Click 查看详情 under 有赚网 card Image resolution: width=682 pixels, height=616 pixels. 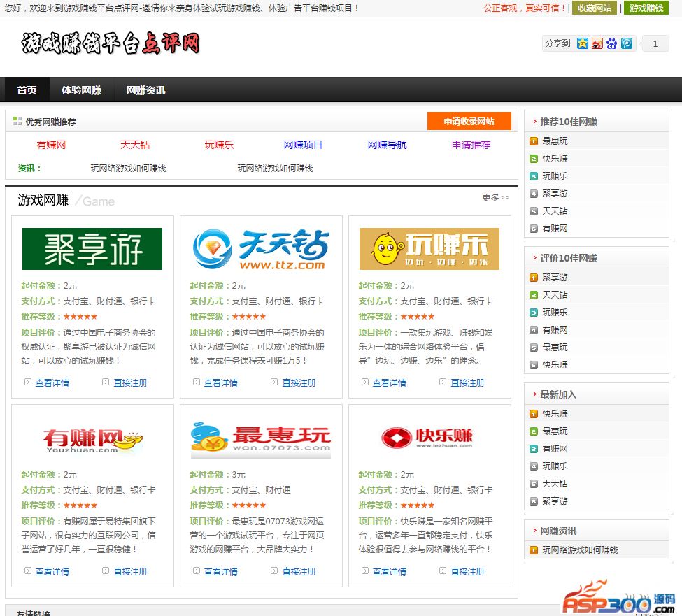click(52, 571)
